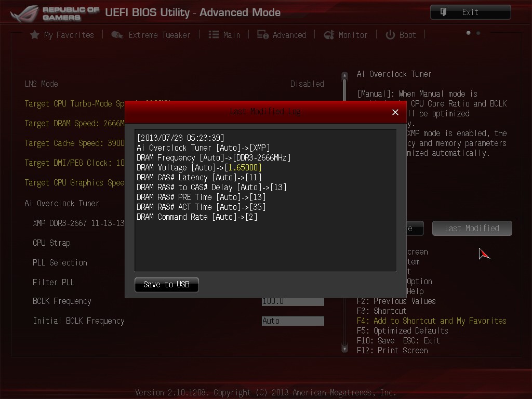Click the F5 Optimized Defaults hint

click(403, 331)
